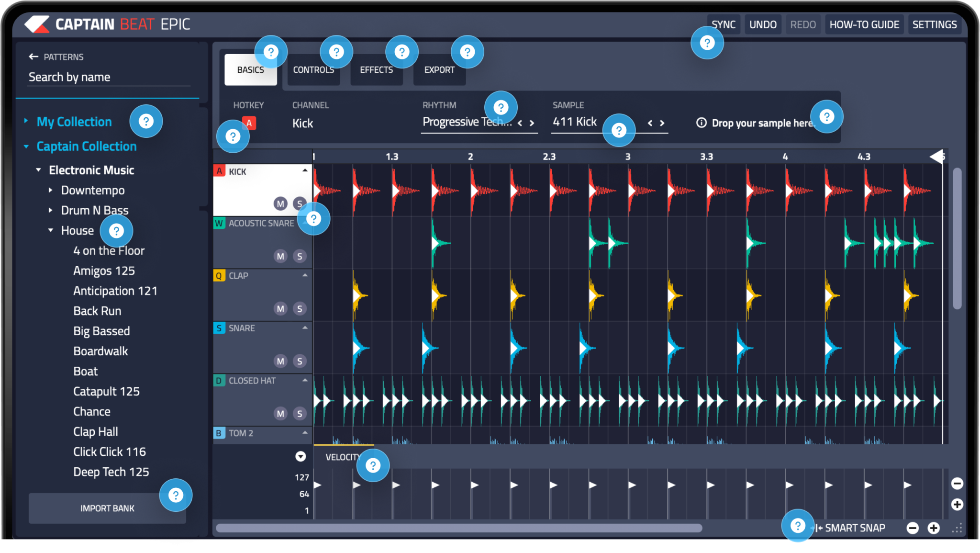The width and height of the screenshot is (980, 553).
Task: Collapse the Snare track lane
Action: point(305,327)
